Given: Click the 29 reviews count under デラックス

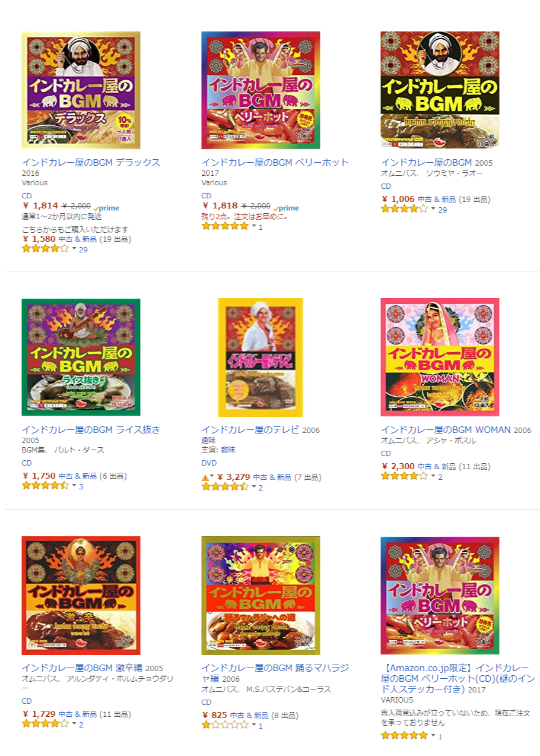Looking at the screenshot, I should click(83, 250).
